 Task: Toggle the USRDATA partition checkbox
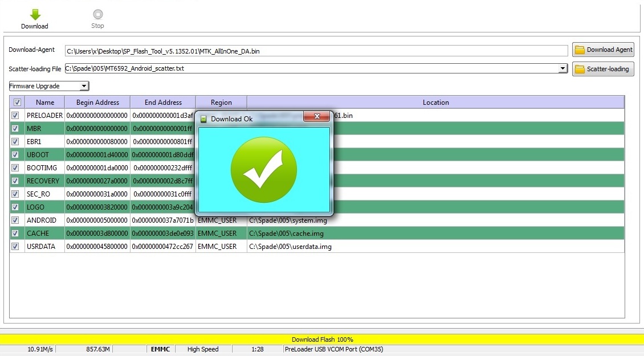[x=15, y=247]
